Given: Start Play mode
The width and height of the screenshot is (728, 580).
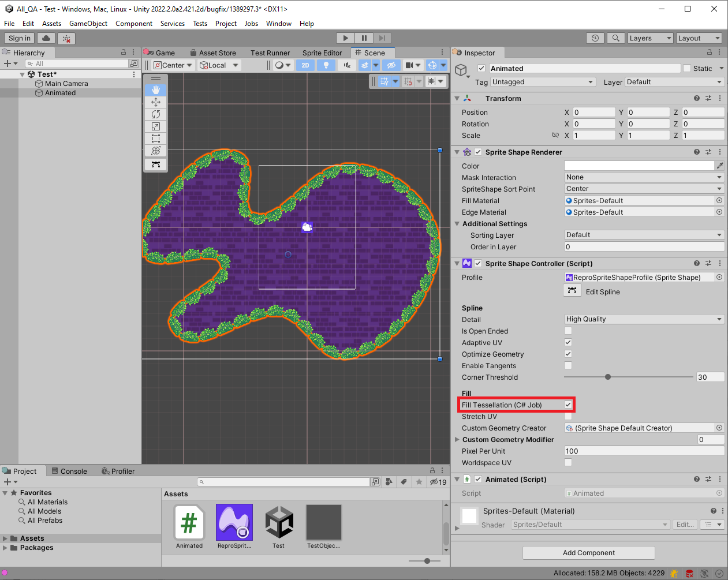Looking at the screenshot, I should pyautogui.click(x=345, y=38).
